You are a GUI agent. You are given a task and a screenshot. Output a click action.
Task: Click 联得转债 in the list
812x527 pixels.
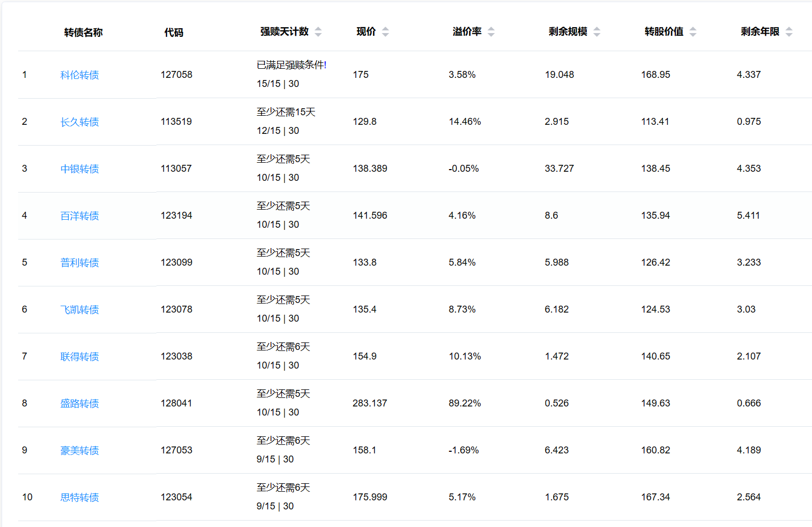tap(80, 357)
